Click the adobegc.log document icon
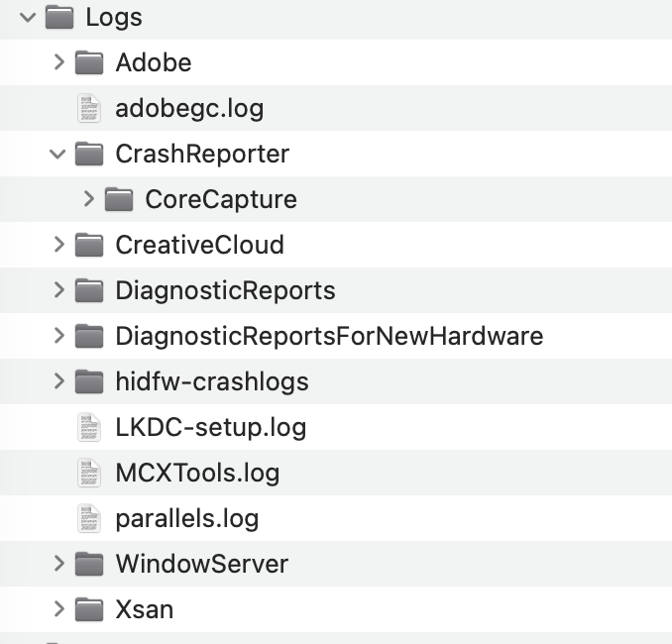The width and height of the screenshot is (672, 644). pos(89,108)
